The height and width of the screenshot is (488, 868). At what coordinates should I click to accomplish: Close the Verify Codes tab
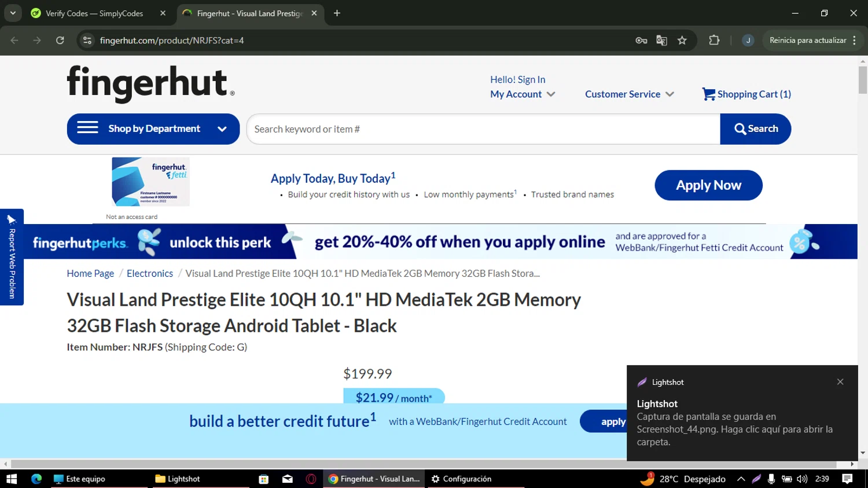(163, 13)
